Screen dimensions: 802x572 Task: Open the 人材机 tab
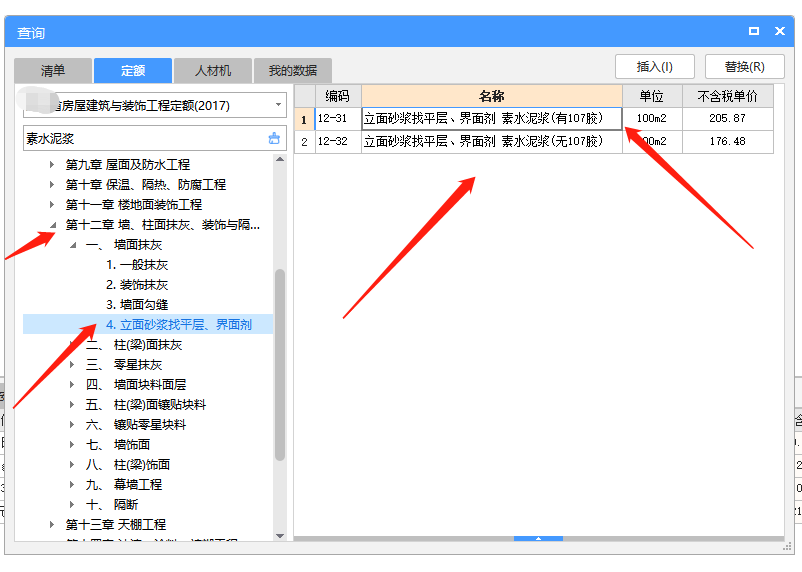click(x=213, y=71)
